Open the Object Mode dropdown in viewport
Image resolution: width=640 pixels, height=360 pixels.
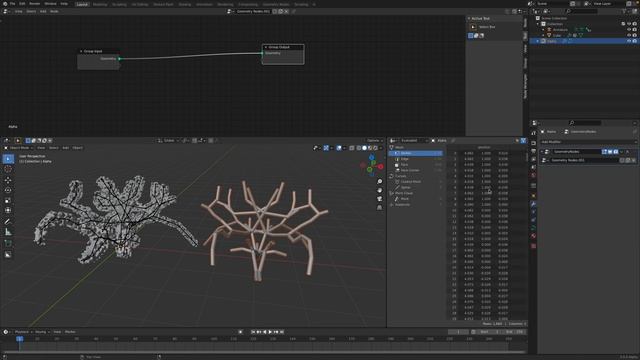(20, 148)
